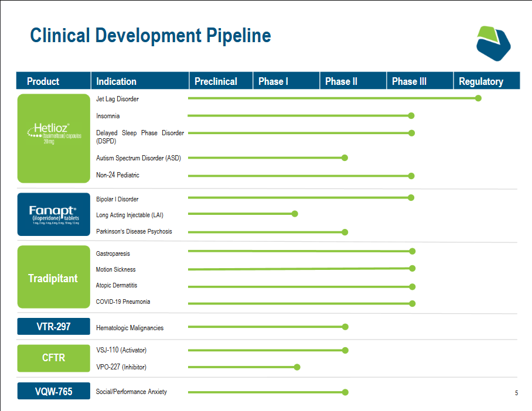
Task: Select the VTR-297 product box
Action: pyautogui.click(x=53, y=326)
